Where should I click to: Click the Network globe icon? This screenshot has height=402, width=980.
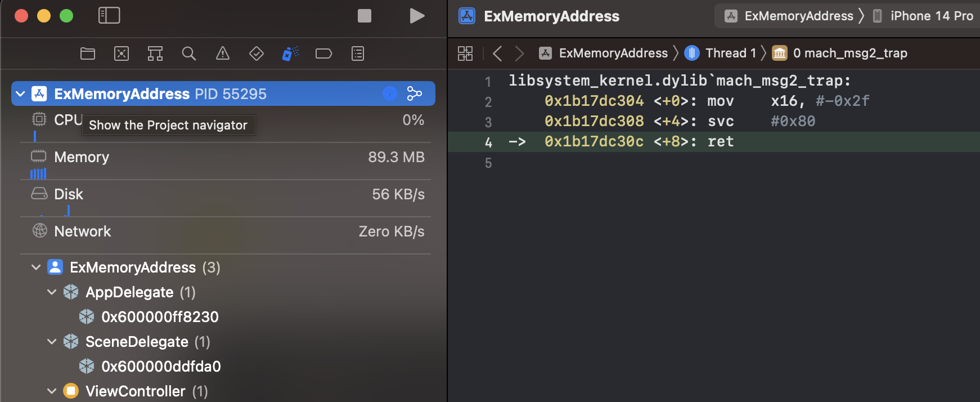pos(40,230)
